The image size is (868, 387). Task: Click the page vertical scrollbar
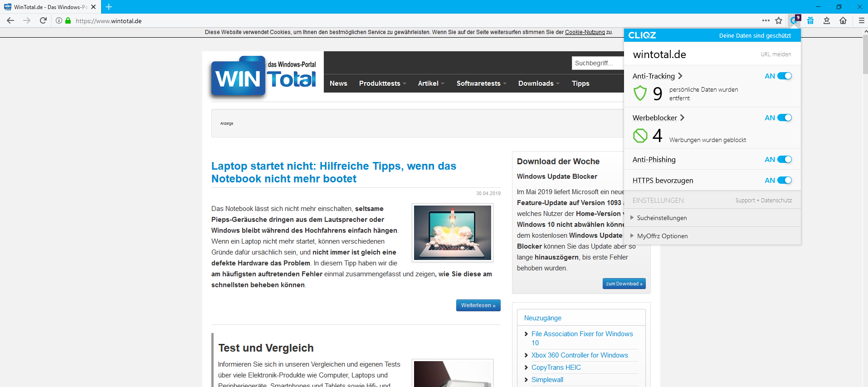865,54
